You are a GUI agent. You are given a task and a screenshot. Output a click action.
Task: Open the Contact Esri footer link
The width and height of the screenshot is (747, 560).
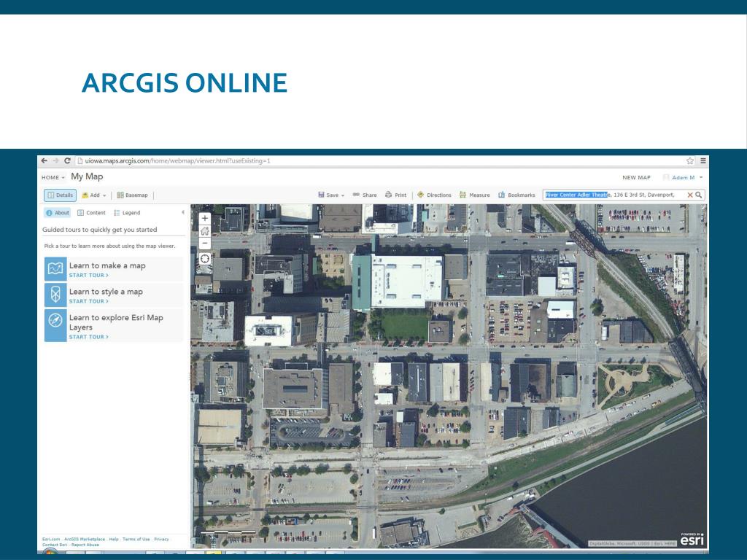coord(55,545)
